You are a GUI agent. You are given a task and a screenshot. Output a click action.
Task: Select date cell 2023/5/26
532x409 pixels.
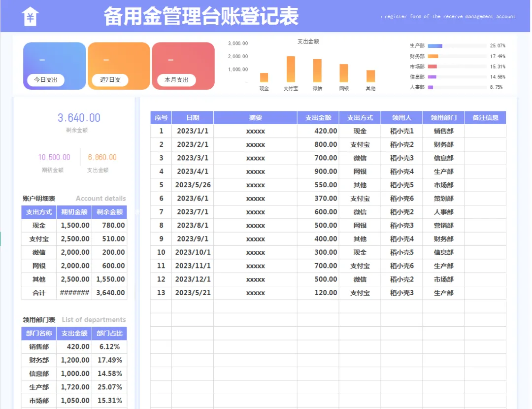[x=193, y=185]
